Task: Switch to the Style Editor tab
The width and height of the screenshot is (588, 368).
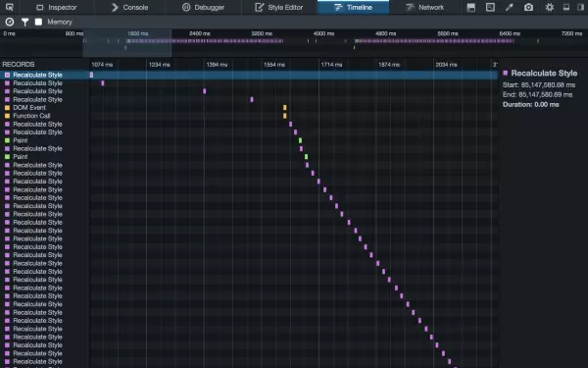Action: pos(278,7)
